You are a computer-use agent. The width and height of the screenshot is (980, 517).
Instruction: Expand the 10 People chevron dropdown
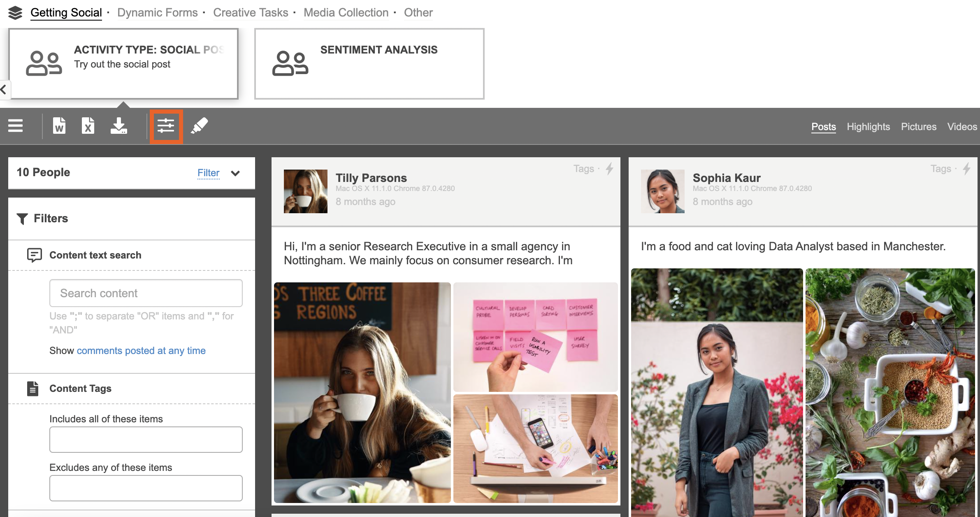(x=235, y=173)
